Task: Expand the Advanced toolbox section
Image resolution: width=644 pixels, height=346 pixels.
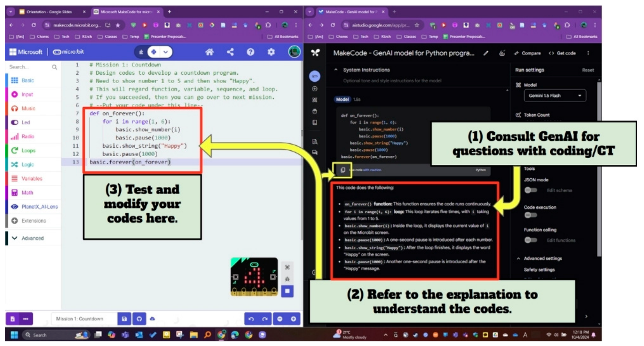Action: [33, 238]
